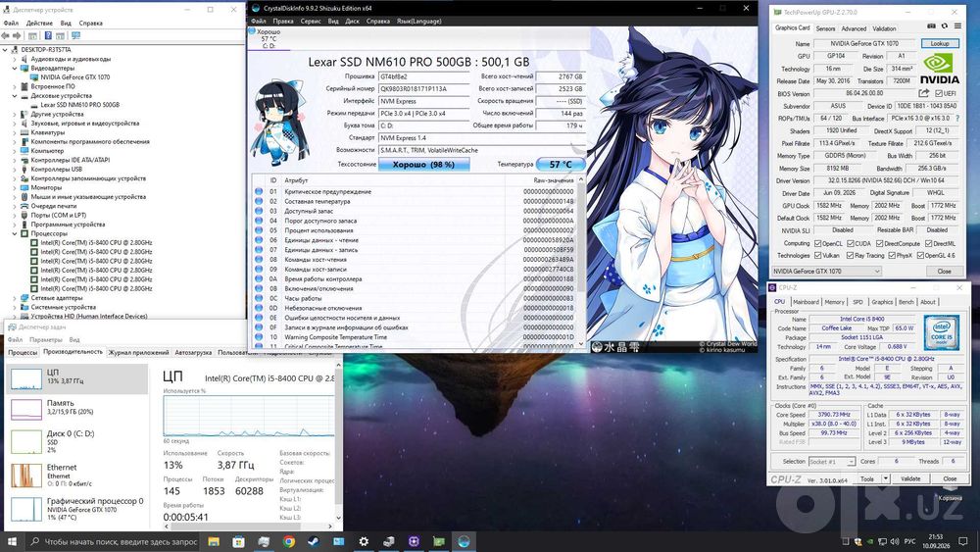
Task: Click GPU-Z screenshot camera icon
Action: point(931,26)
